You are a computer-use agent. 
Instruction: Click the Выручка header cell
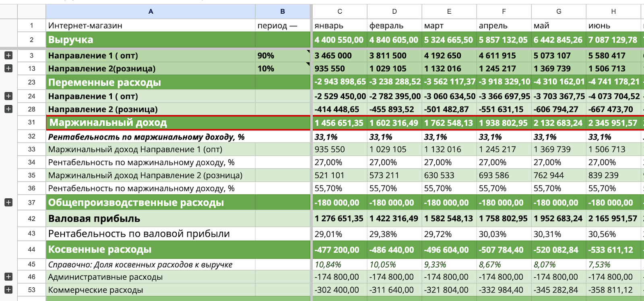pyautogui.click(x=151, y=40)
